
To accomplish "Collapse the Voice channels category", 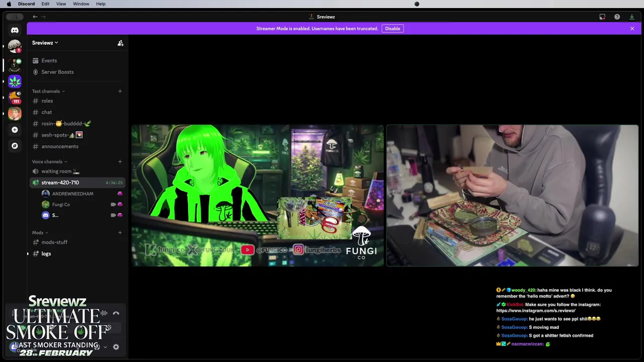I will click(x=50, y=161).
